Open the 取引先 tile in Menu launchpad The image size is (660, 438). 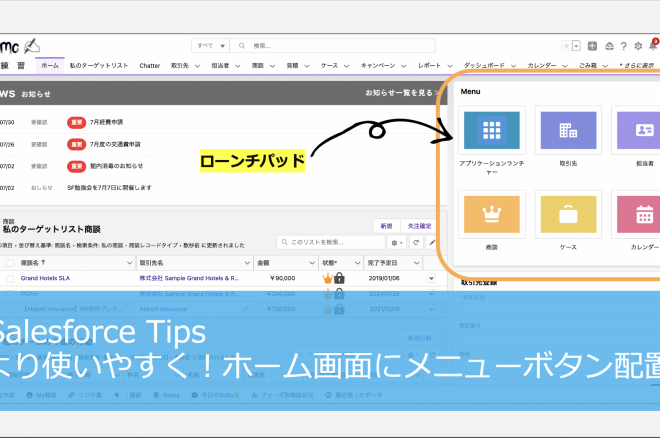click(x=568, y=130)
